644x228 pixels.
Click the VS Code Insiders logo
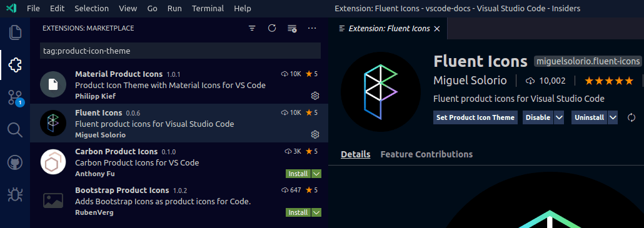[12, 8]
